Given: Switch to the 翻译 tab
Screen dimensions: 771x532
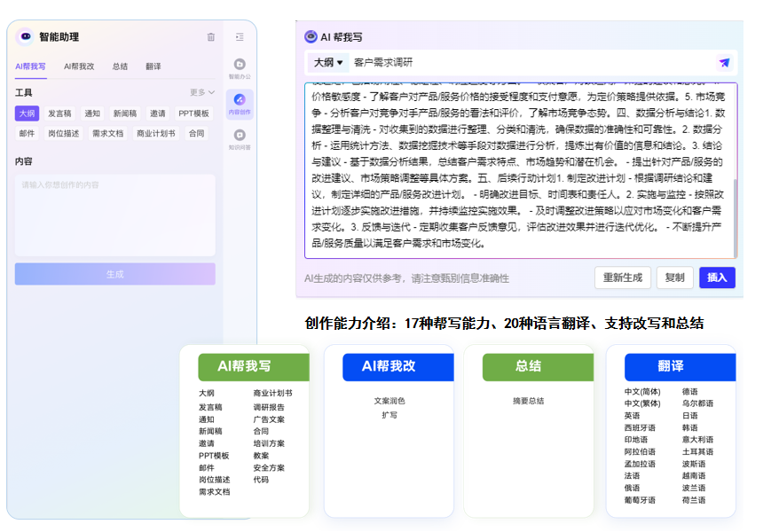Looking at the screenshot, I should point(153,66).
